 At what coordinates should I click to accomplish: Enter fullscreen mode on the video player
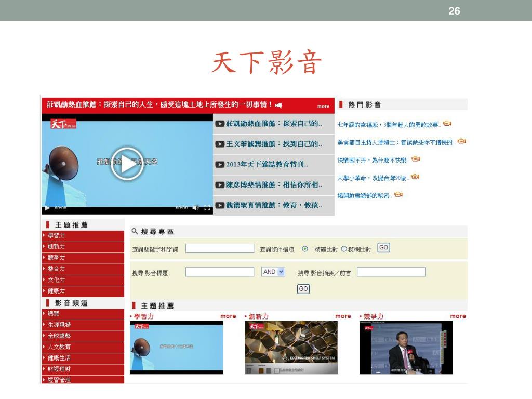click(x=207, y=208)
